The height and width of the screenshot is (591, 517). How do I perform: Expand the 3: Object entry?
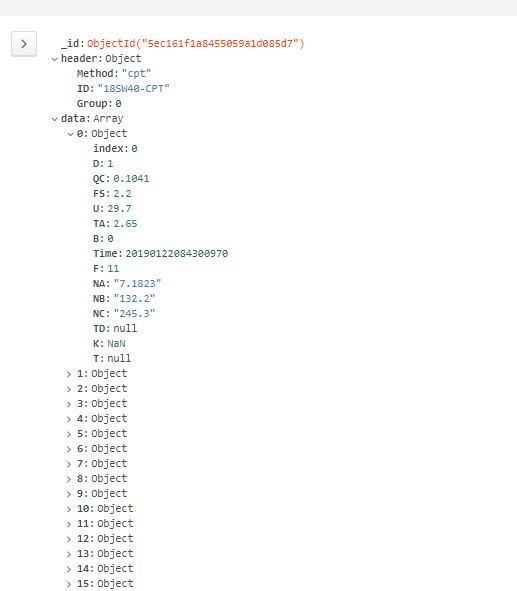coord(69,404)
